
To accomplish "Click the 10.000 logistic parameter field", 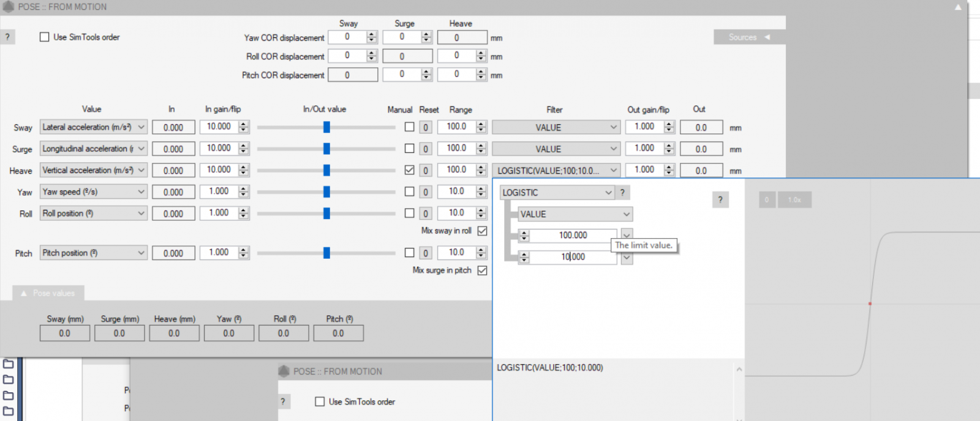I will pyautogui.click(x=573, y=257).
